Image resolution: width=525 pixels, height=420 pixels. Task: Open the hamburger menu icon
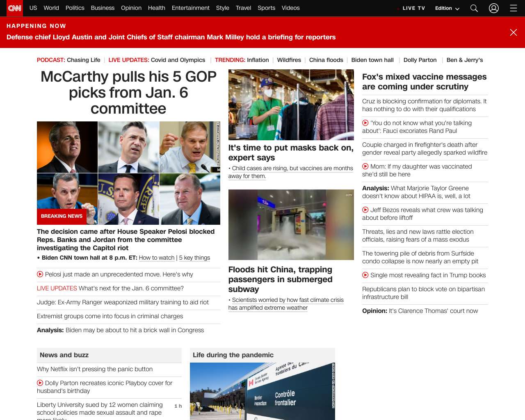click(x=513, y=8)
